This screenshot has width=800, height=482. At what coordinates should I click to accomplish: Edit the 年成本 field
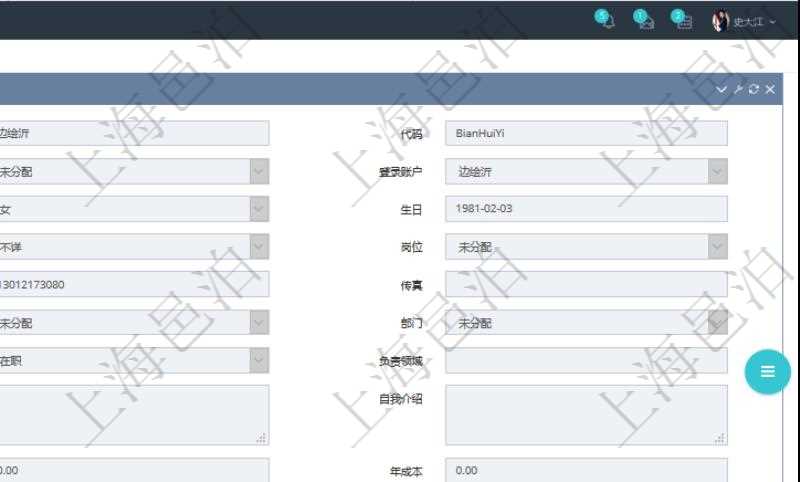tap(586, 470)
